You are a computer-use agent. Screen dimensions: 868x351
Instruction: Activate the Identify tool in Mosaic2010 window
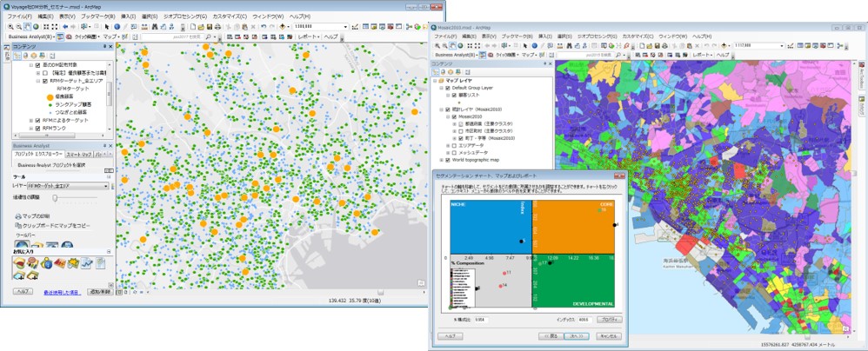534,46
